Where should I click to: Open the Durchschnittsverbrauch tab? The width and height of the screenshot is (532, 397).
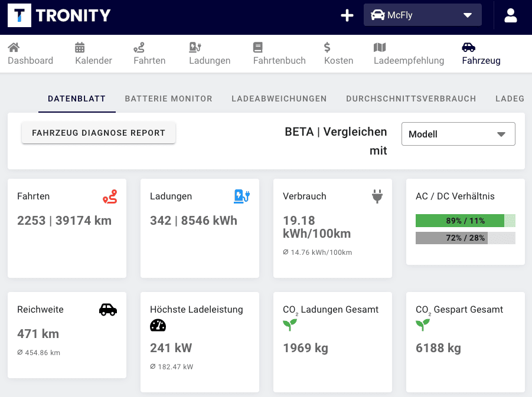click(411, 99)
